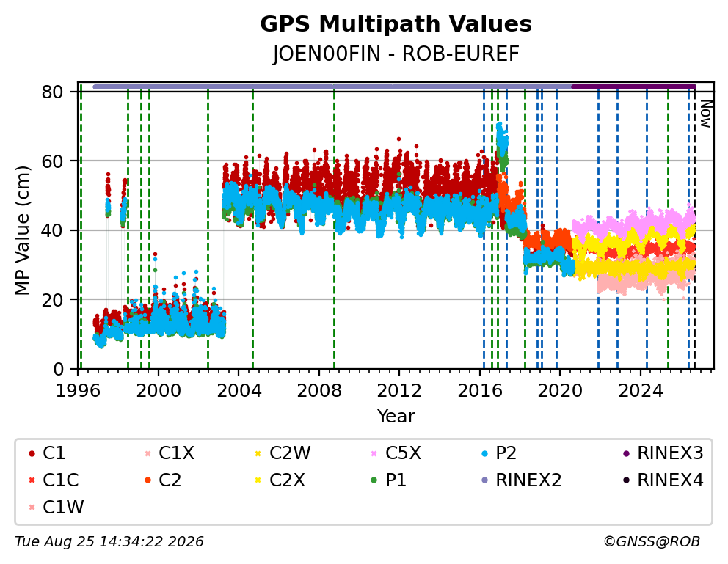Viewport: 728px width, 564px height.
Task: Click the C2X legend marker
Action: (x=258, y=480)
